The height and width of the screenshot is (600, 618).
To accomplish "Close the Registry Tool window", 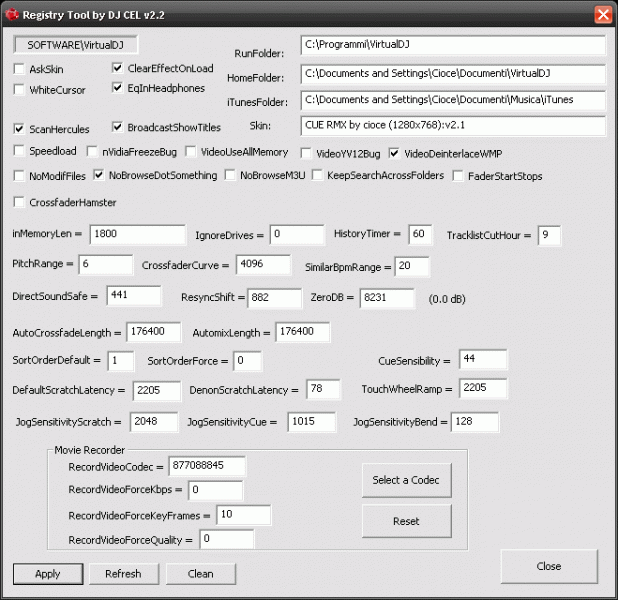I will point(603,15).
